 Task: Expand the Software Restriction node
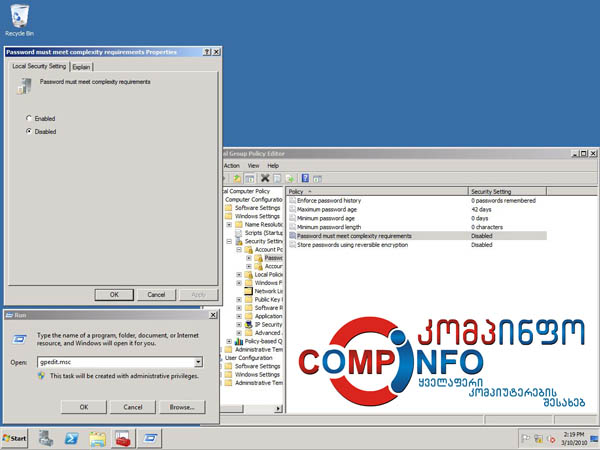239,308
